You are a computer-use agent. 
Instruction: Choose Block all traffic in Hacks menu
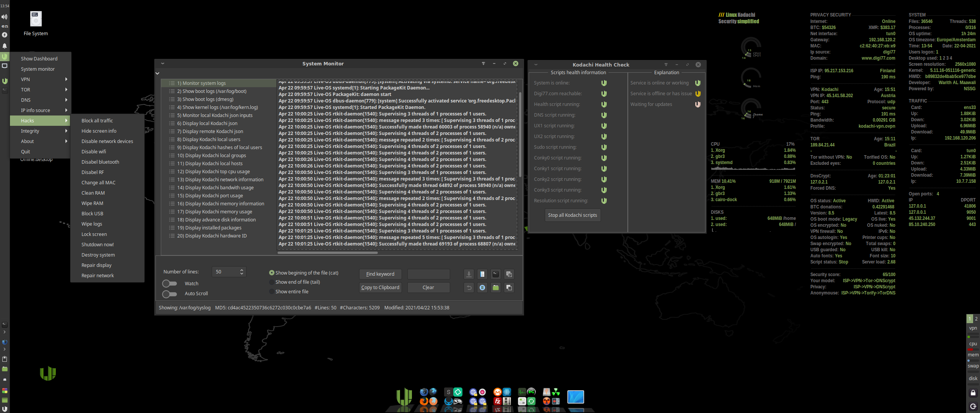click(107, 120)
